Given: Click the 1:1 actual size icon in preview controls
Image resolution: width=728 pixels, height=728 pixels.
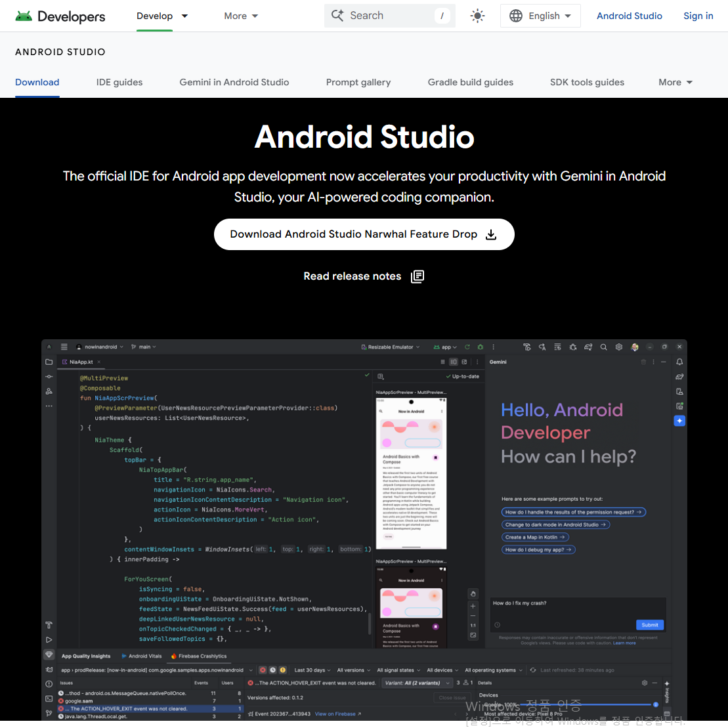Looking at the screenshot, I should coord(473,626).
